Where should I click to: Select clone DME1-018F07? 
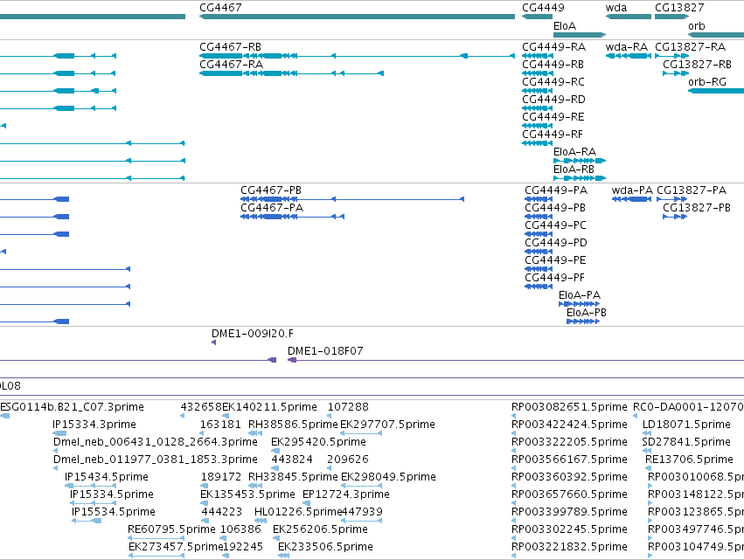(515, 360)
